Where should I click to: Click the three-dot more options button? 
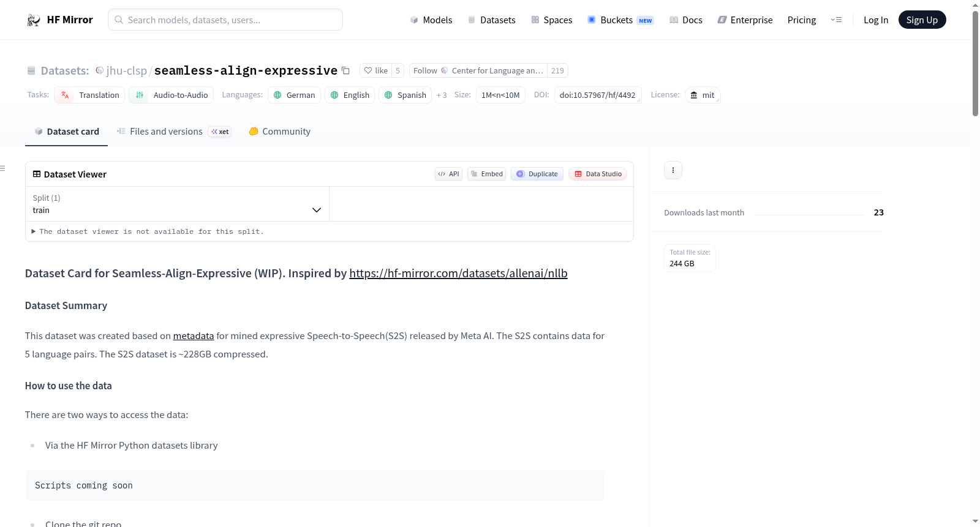click(x=673, y=170)
